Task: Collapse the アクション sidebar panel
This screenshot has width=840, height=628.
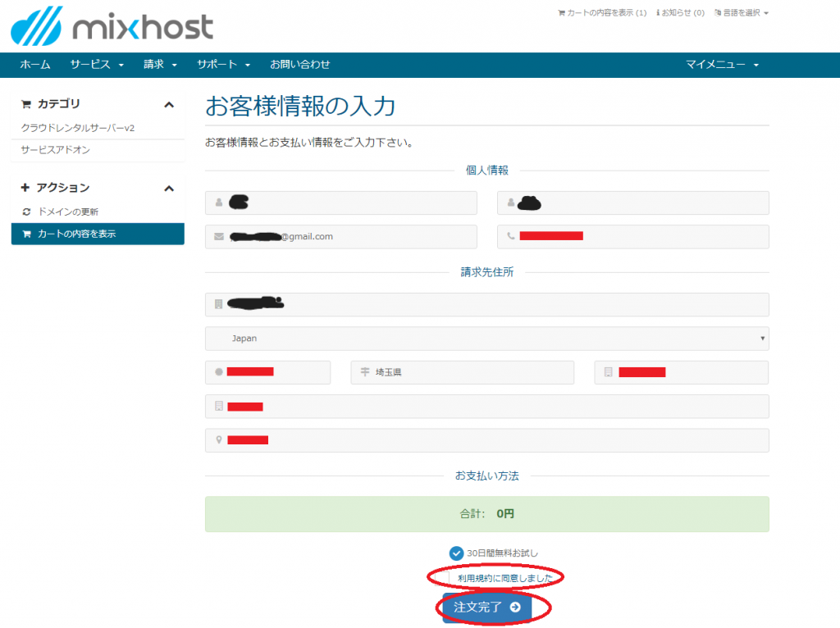Action: tap(169, 188)
